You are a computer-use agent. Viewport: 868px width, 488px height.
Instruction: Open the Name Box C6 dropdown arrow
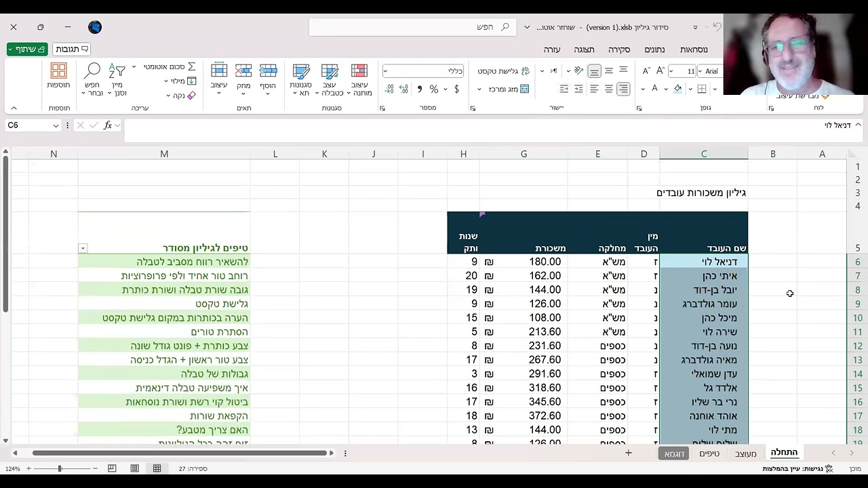(x=56, y=125)
